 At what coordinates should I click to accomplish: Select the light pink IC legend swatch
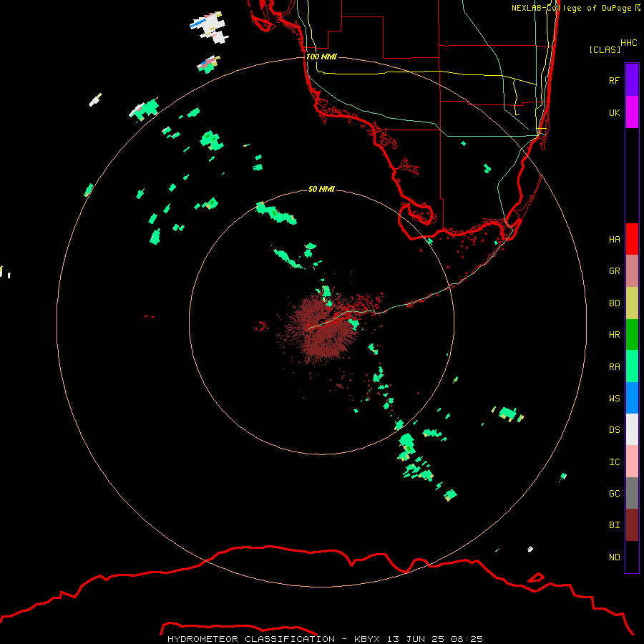[x=632, y=462]
